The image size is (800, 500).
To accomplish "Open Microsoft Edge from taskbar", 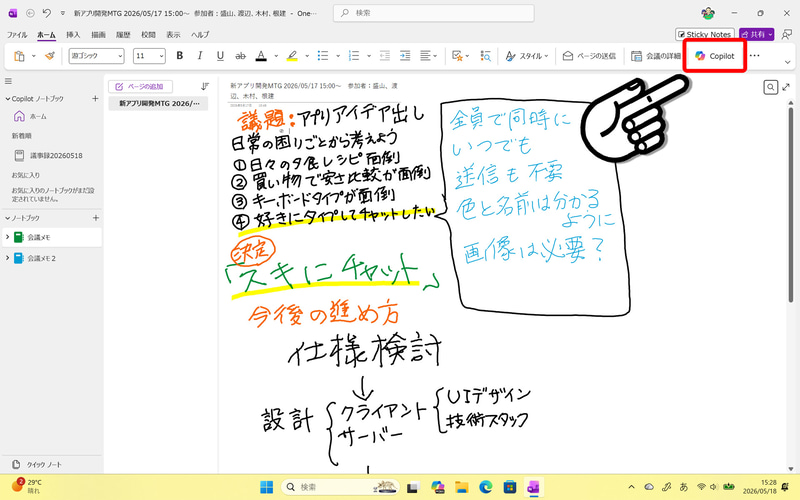I will pos(485,487).
